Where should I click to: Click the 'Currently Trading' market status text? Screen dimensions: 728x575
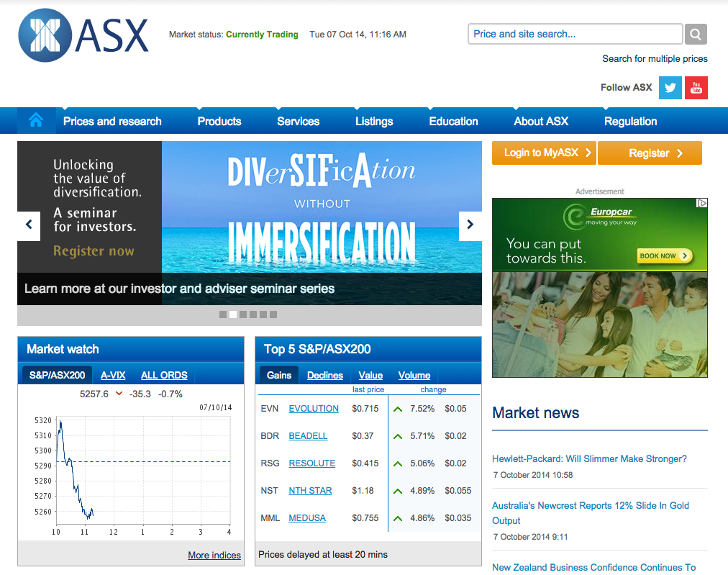click(x=262, y=35)
